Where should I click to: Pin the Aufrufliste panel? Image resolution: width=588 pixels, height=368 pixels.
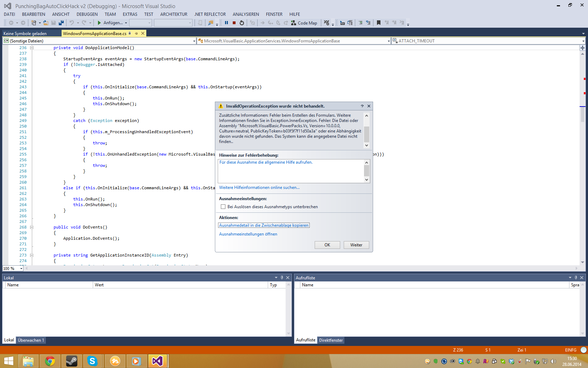(x=576, y=278)
